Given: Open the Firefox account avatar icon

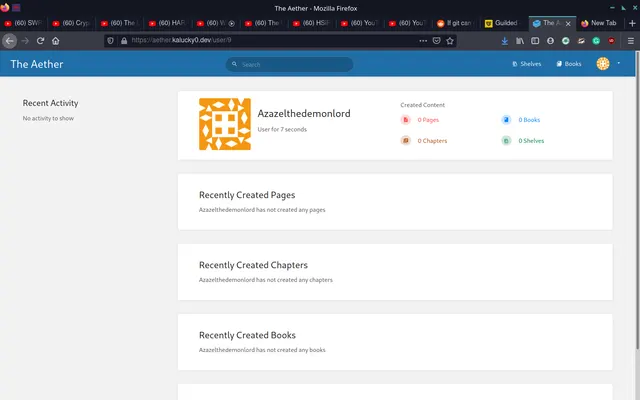Looking at the screenshot, I should pyautogui.click(x=550, y=41).
